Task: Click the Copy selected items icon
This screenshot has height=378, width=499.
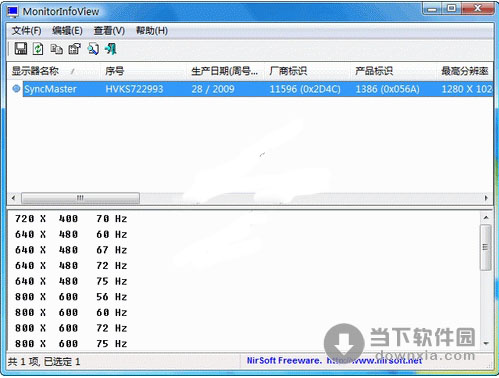Action: tap(56, 49)
